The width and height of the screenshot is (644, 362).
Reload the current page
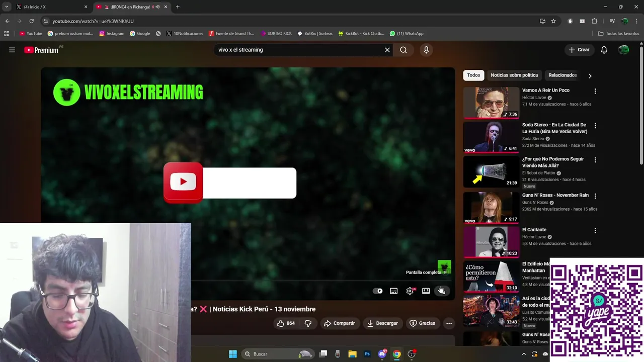(x=31, y=21)
